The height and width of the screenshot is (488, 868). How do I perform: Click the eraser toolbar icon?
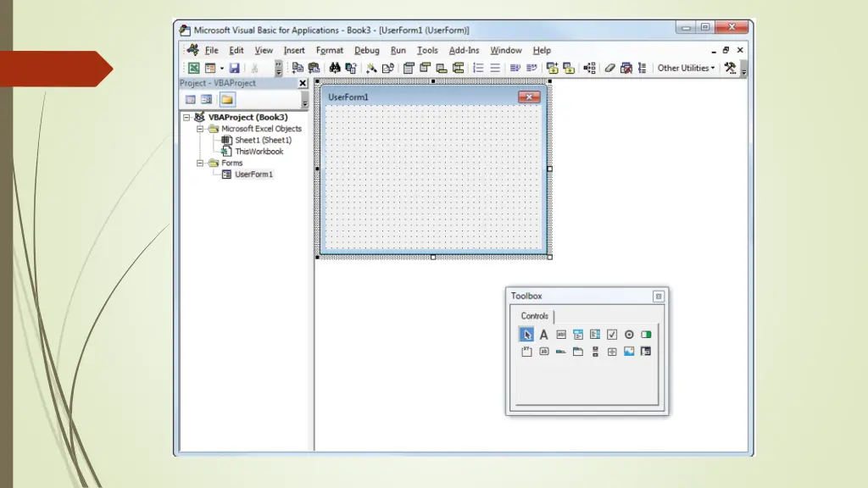click(x=609, y=68)
